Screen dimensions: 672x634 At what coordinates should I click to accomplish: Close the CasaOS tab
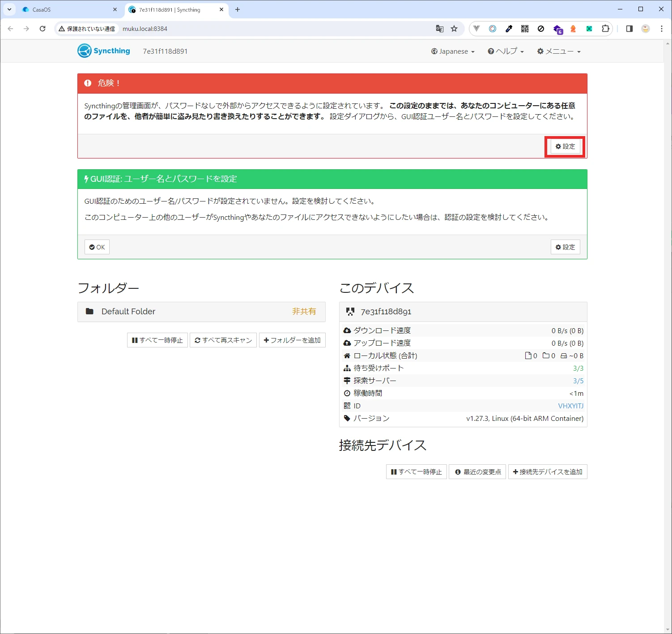(x=115, y=9)
